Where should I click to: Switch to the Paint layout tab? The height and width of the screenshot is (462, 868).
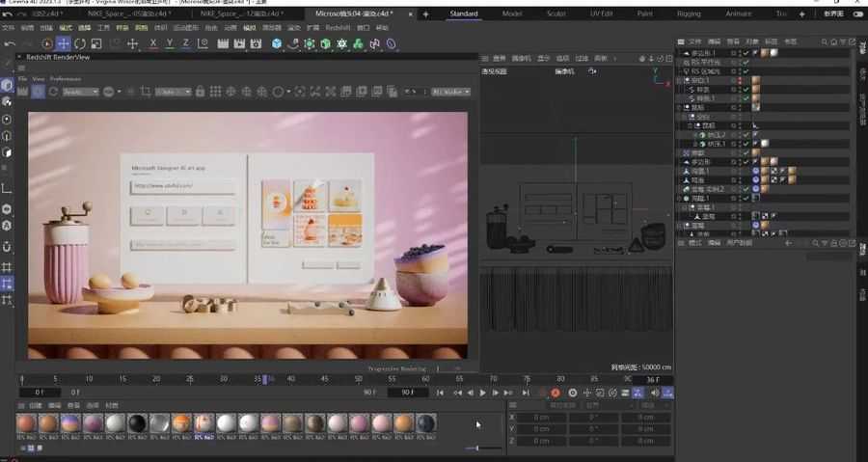pyautogui.click(x=645, y=14)
